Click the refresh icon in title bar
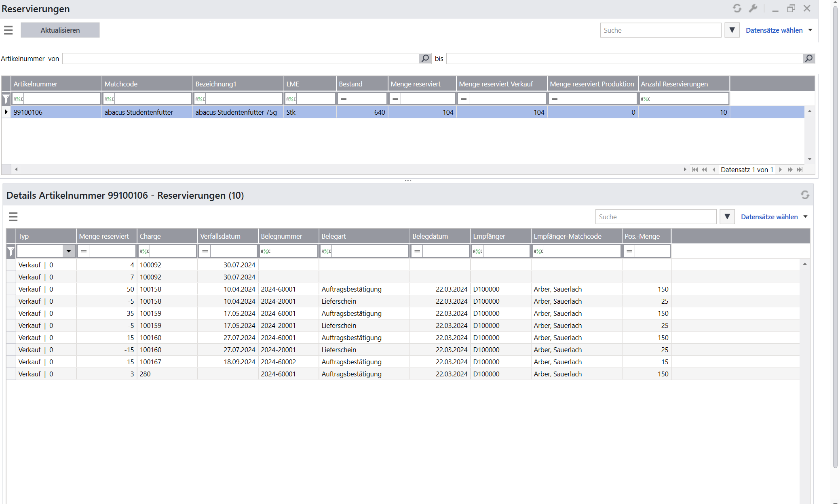 coord(737,8)
